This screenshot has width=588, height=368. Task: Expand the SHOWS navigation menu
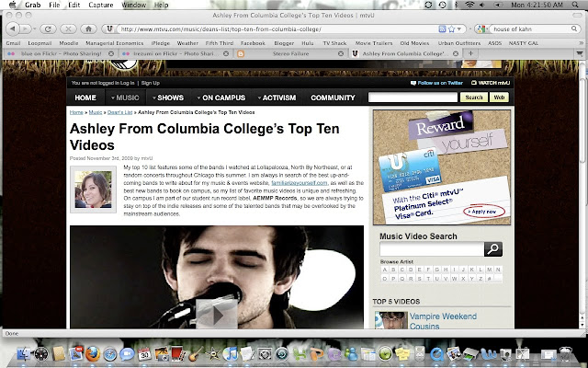point(167,98)
